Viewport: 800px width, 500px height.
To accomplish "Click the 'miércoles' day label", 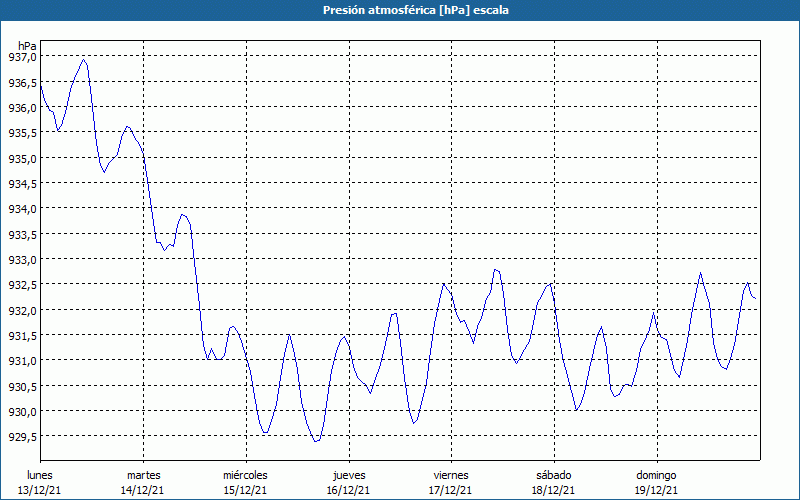I will [x=245, y=475].
